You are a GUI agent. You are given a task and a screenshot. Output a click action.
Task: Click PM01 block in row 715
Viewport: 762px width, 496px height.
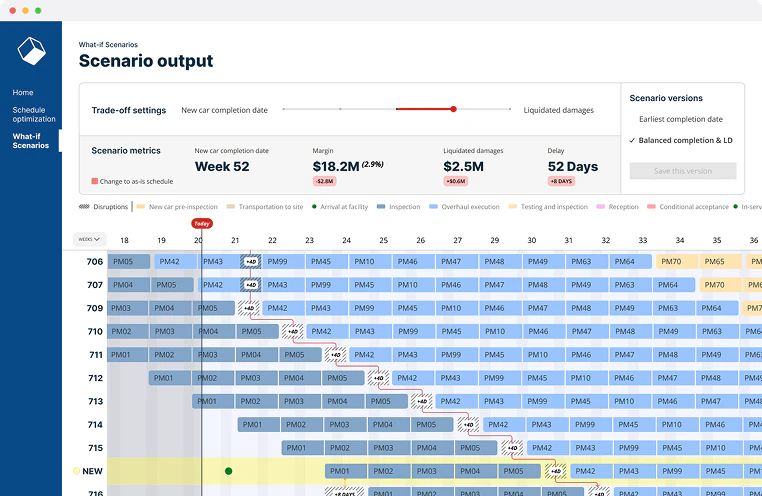pos(303,448)
